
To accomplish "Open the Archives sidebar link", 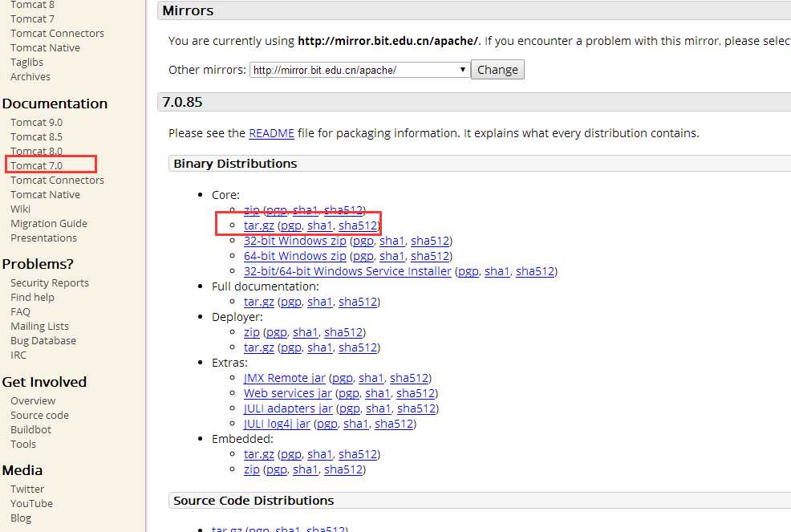I will tap(30, 77).
